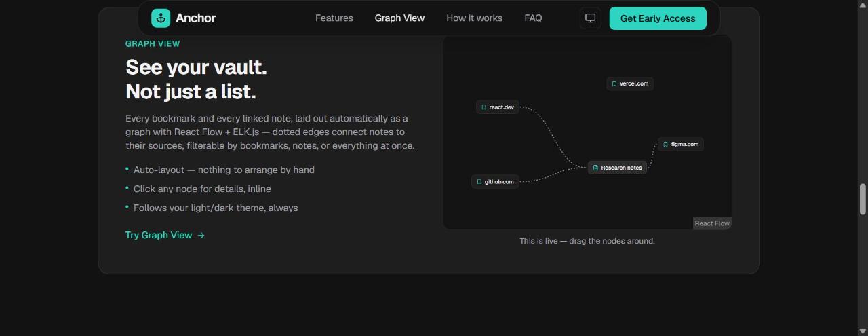Image resolution: width=868 pixels, height=336 pixels.
Task: Follow the Try Graph View link
Action: coord(165,235)
